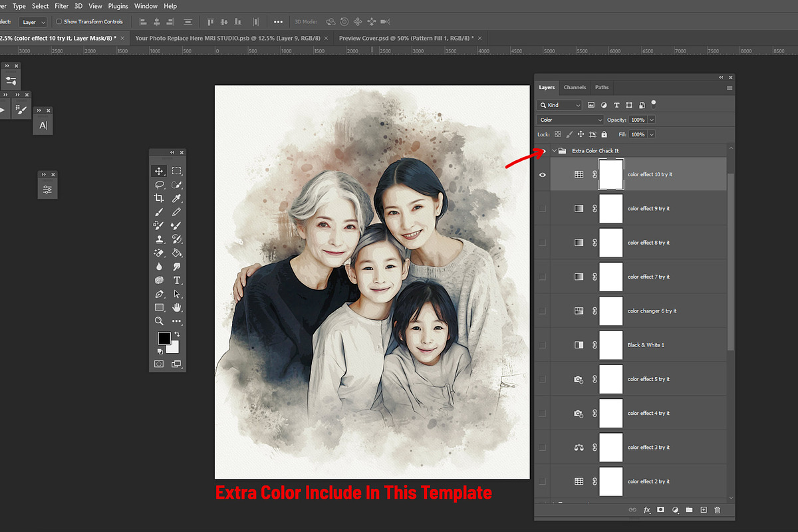The image size is (798, 532).
Task: Click the Delete layer trash icon
Action: [717, 510]
